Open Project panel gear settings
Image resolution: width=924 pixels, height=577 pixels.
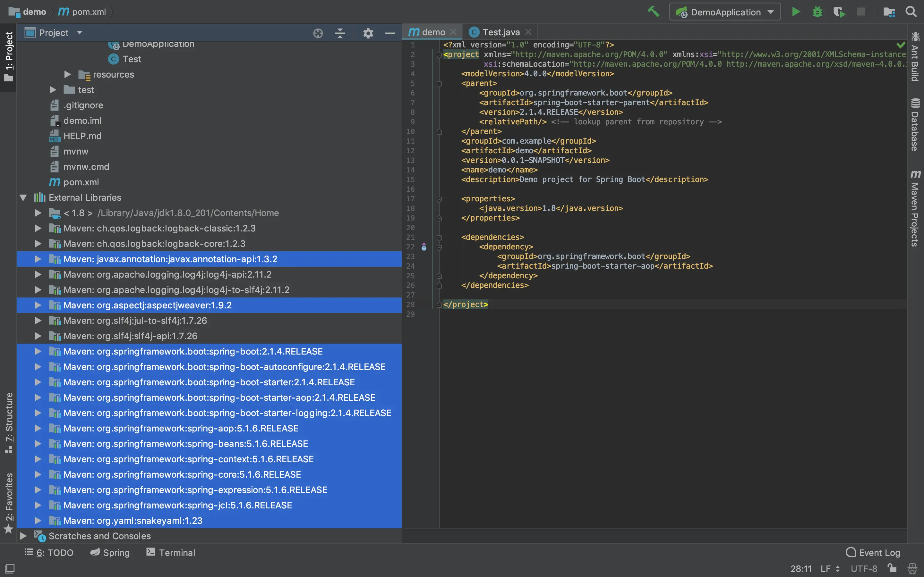click(x=368, y=33)
